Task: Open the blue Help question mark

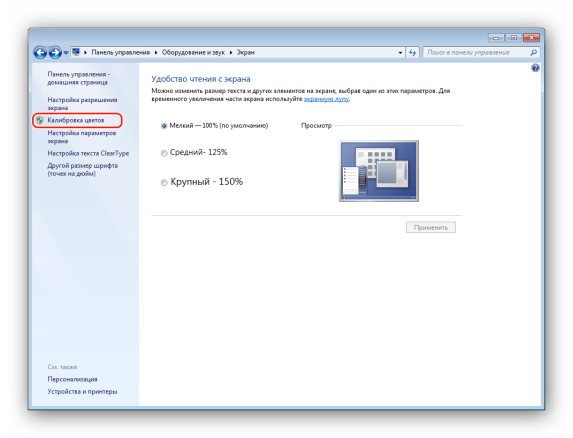Action: (535, 68)
